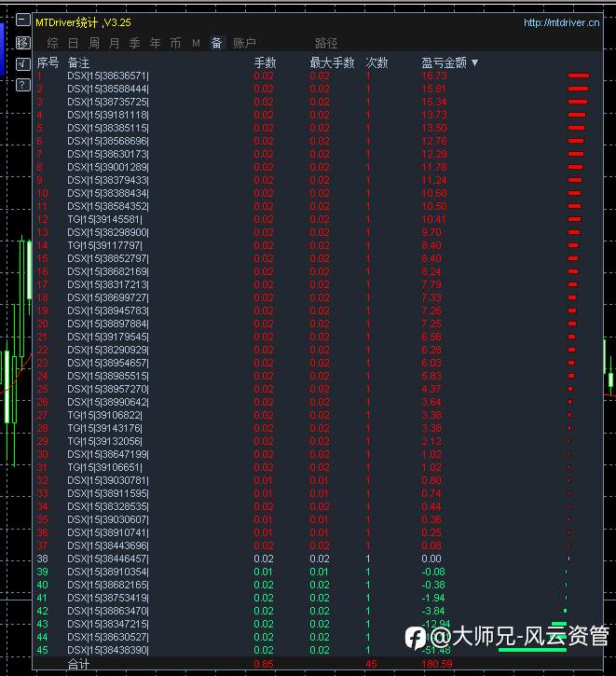The height and width of the screenshot is (676, 616).
Task: Click the sort arrow beside 盈亏金额
Action: (474, 63)
